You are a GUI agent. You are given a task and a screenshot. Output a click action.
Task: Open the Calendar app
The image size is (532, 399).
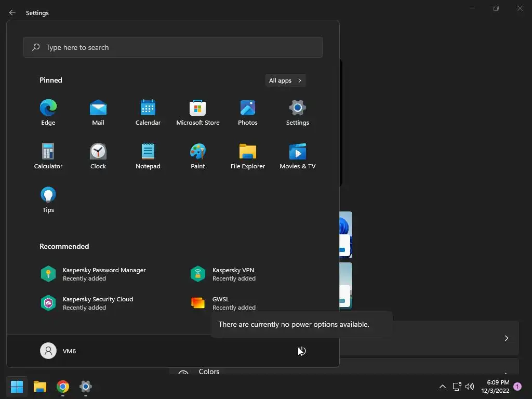coord(148,113)
